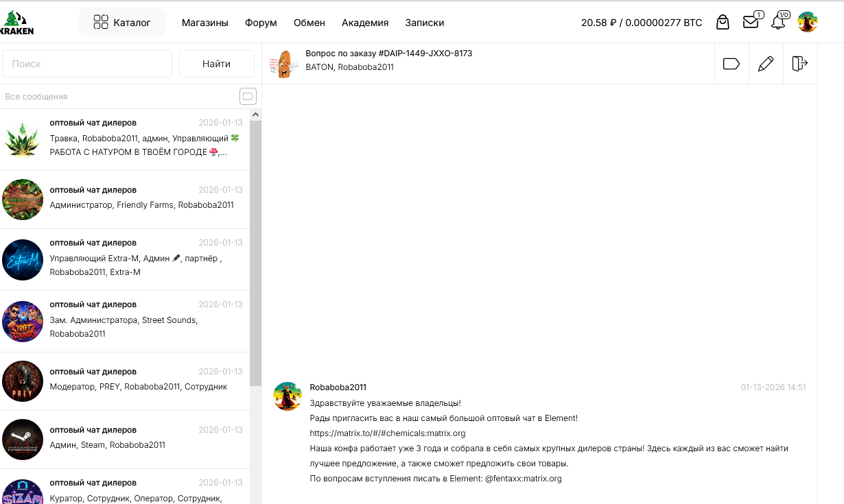Viewport: 844px width, 504px height.
Task: Click the line Здравствуйте уважаемые владельцы!
Action: pos(385,403)
